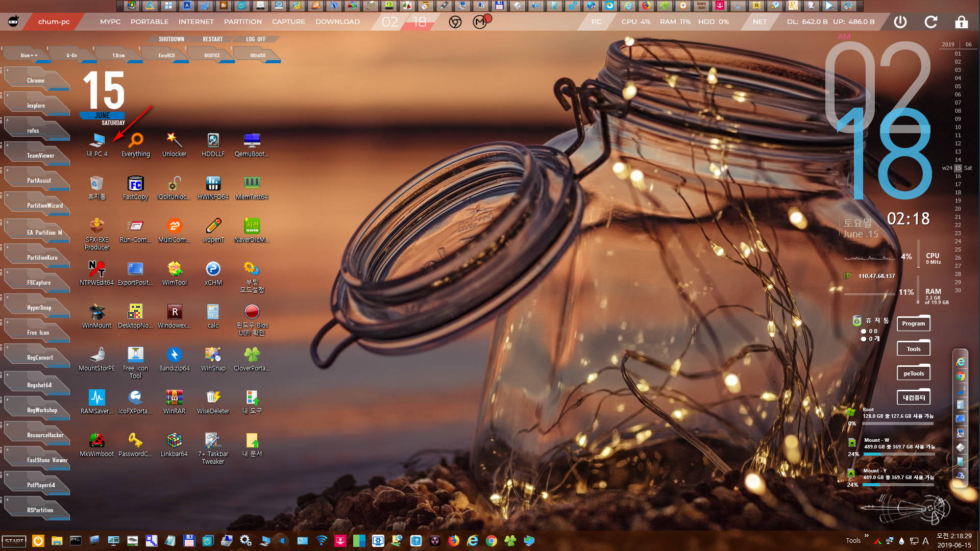Click the power icon in top bar

coord(900,22)
